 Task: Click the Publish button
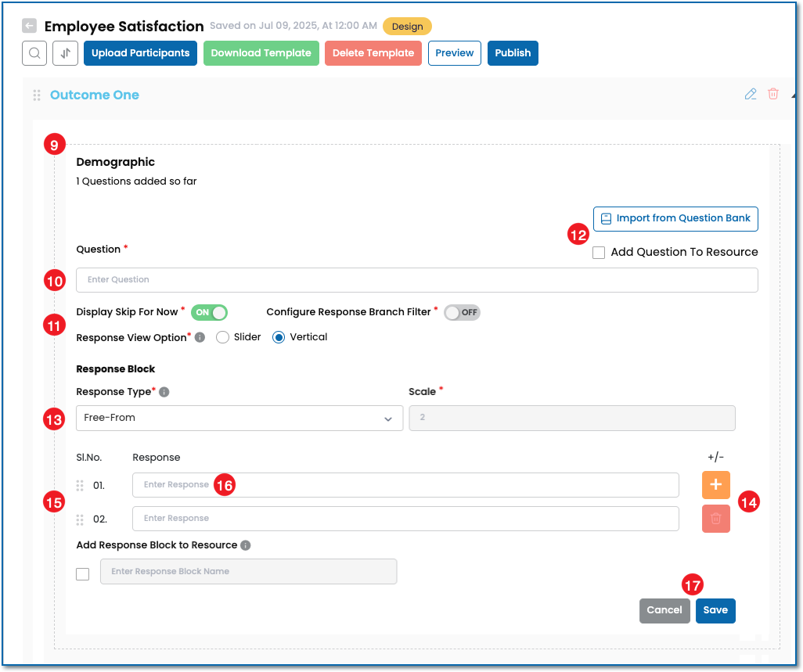[x=513, y=53]
